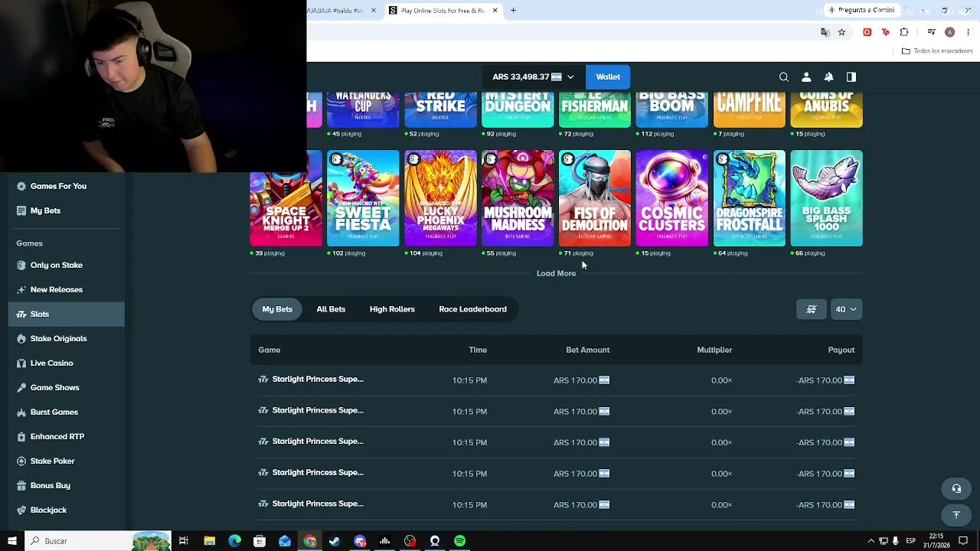Click the Multiplier column header
The image size is (980, 551).
pos(714,350)
